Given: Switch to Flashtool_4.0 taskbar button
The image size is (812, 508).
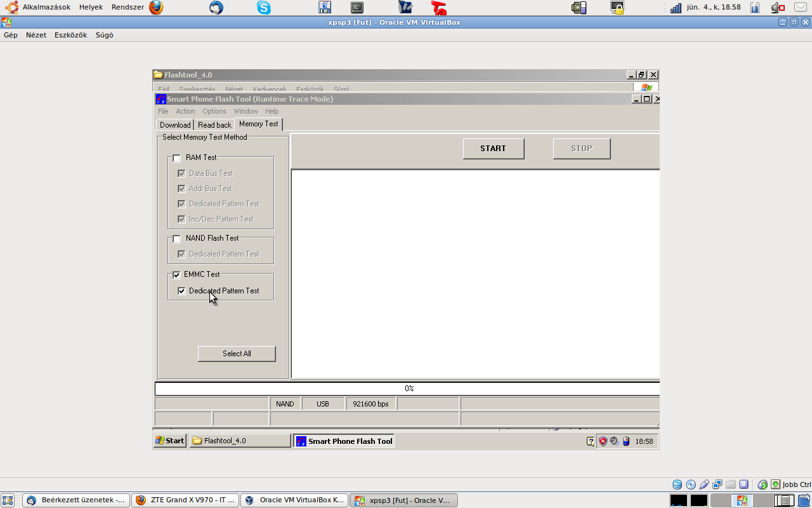Looking at the screenshot, I should pos(240,441).
